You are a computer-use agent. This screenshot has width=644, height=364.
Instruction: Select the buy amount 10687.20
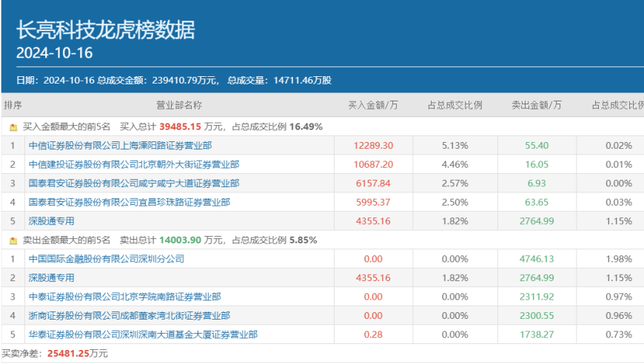tap(373, 164)
